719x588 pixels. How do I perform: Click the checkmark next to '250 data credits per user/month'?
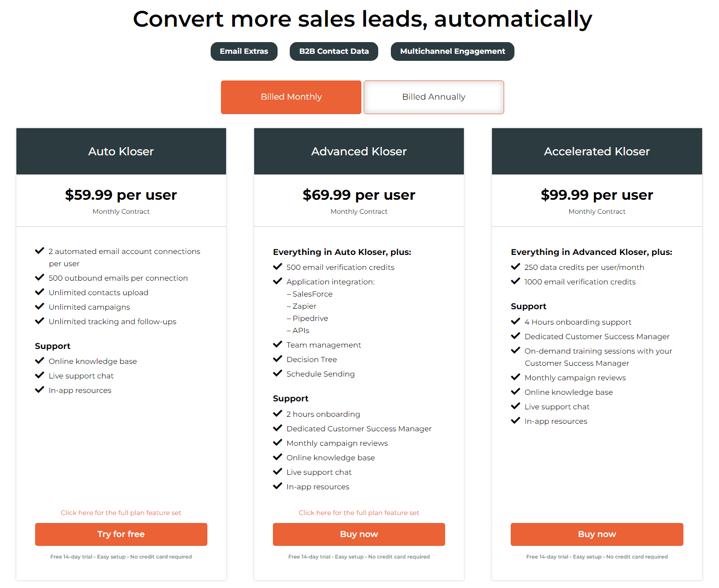coord(515,267)
